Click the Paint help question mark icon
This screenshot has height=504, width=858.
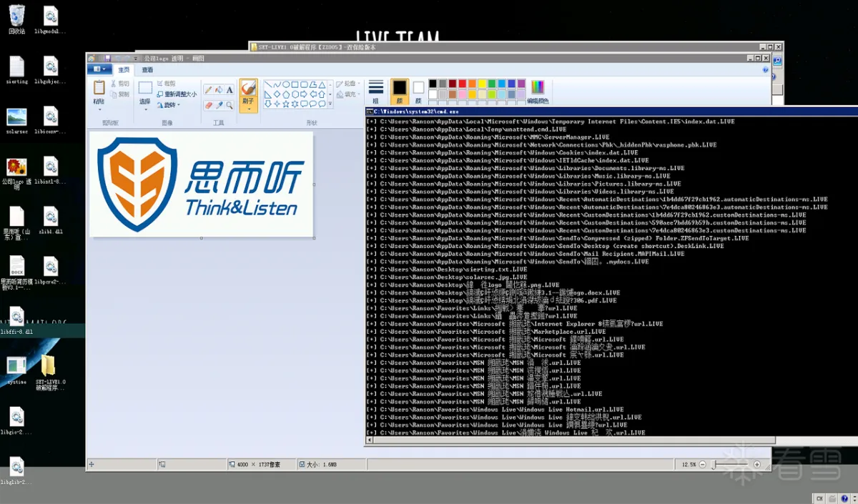(x=765, y=70)
